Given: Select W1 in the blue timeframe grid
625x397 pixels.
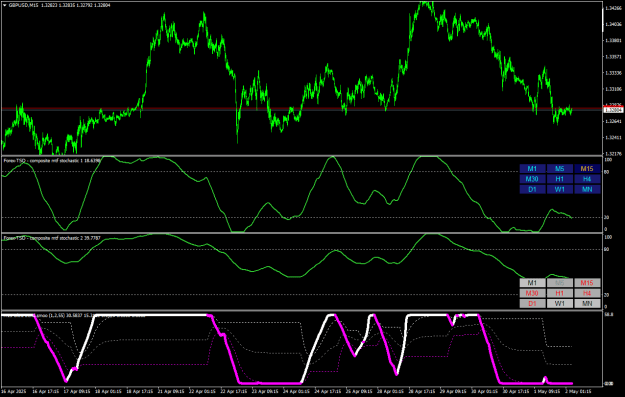Looking at the screenshot, I should pyautogui.click(x=560, y=190).
